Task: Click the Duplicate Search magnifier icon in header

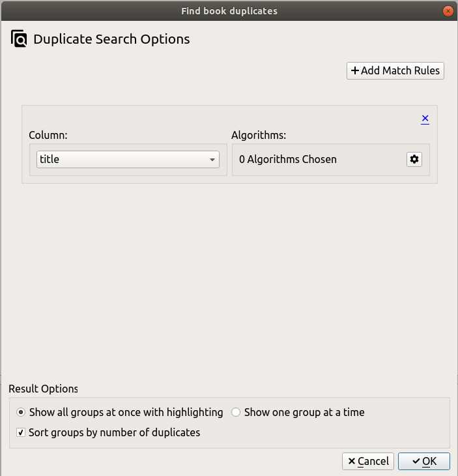Action: tap(20, 39)
